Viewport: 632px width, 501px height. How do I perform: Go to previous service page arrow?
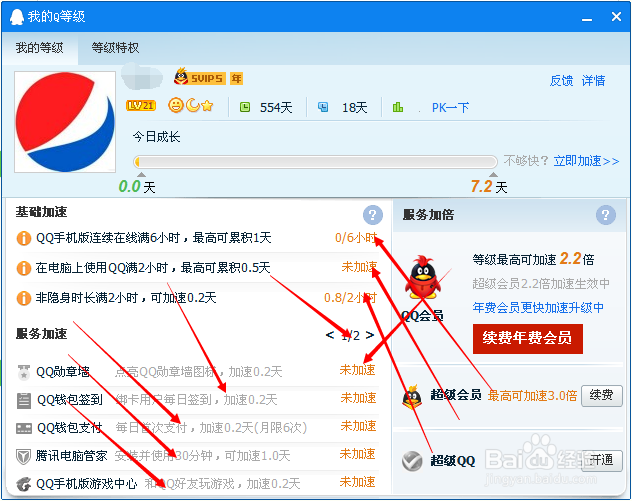coord(330,335)
